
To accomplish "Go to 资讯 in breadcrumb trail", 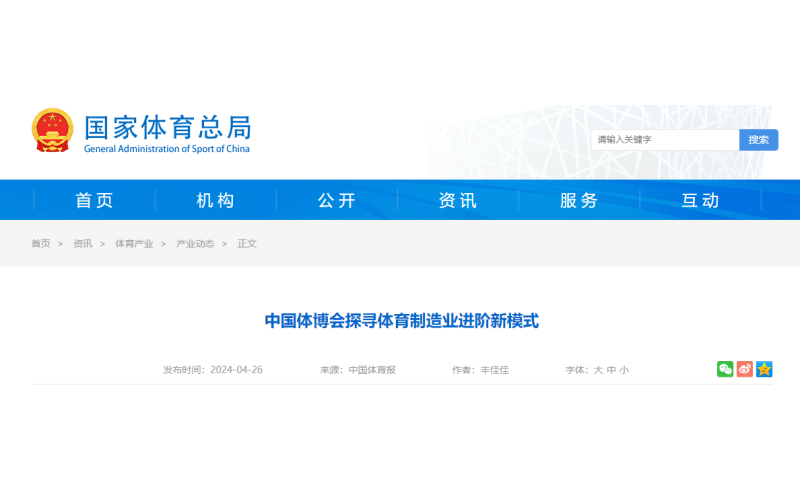I will pyautogui.click(x=83, y=243).
